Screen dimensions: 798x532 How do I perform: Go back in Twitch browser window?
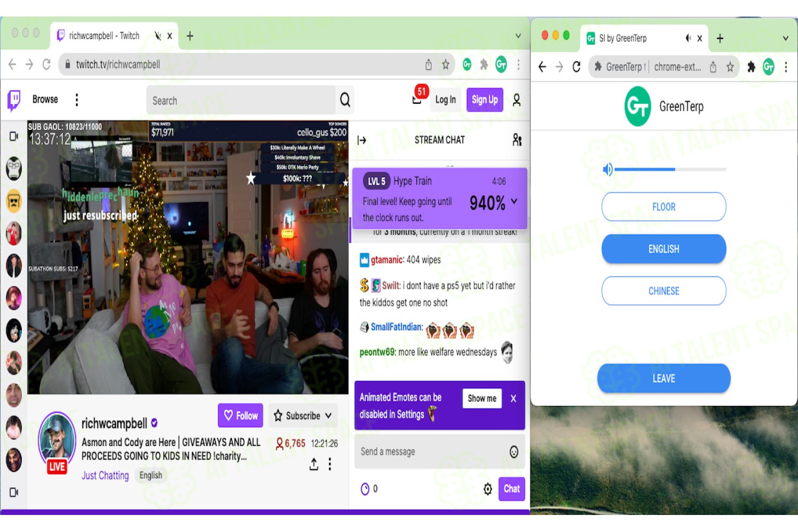pyautogui.click(x=13, y=64)
